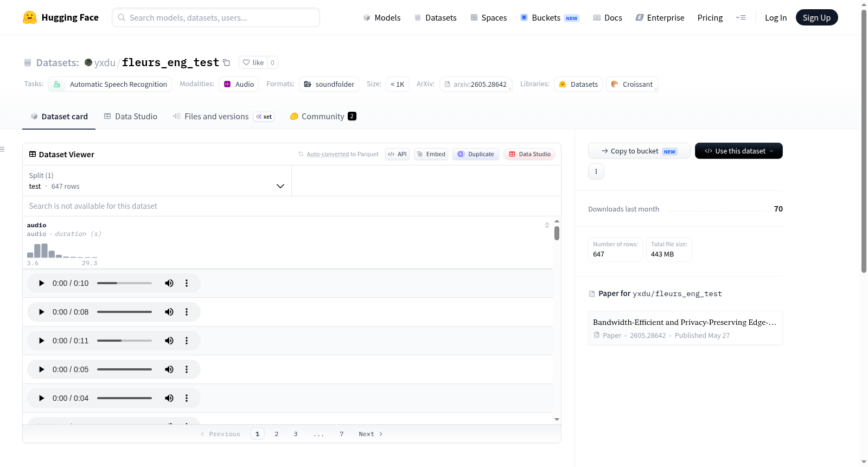Click the API button in viewer
Viewport: 868px width, 467px height.
coord(397,154)
